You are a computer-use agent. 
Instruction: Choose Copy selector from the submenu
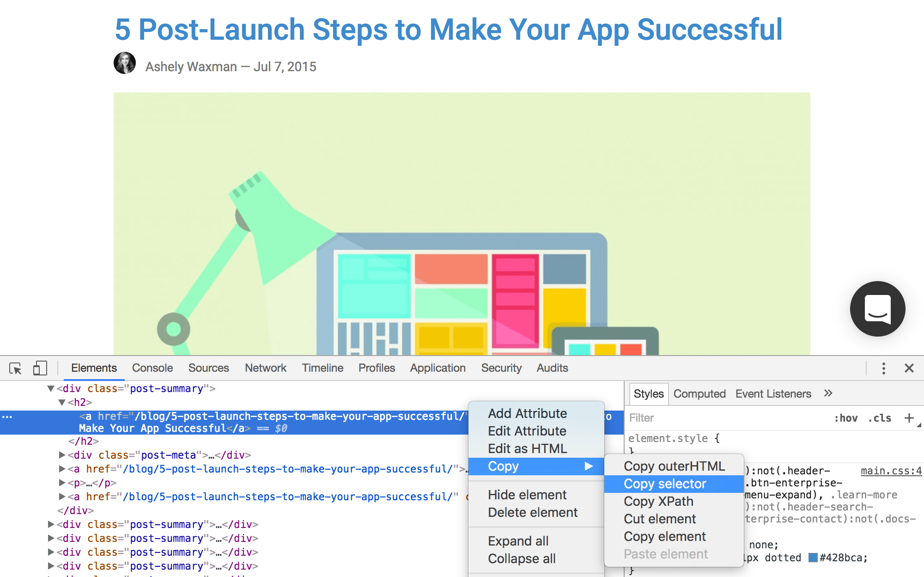click(x=664, y=483)
